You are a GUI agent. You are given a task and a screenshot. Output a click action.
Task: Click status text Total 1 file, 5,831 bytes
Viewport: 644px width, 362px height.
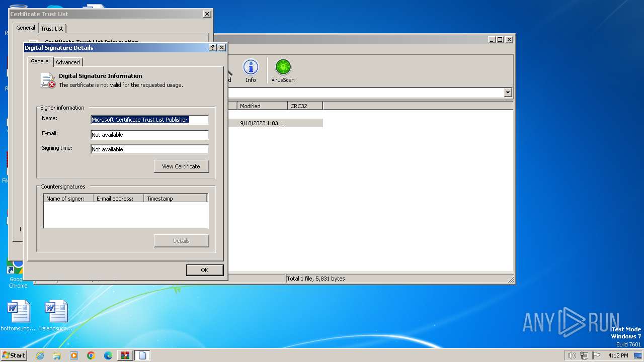315,279
